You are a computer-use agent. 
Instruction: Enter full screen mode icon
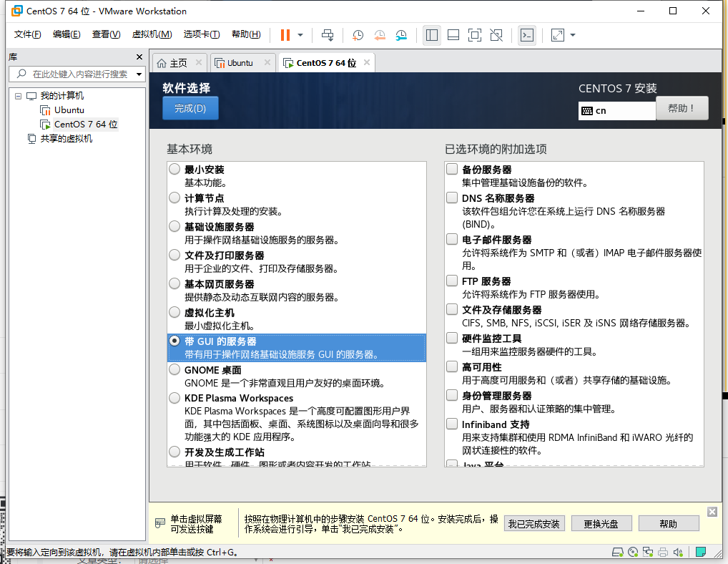pos(475,35)
